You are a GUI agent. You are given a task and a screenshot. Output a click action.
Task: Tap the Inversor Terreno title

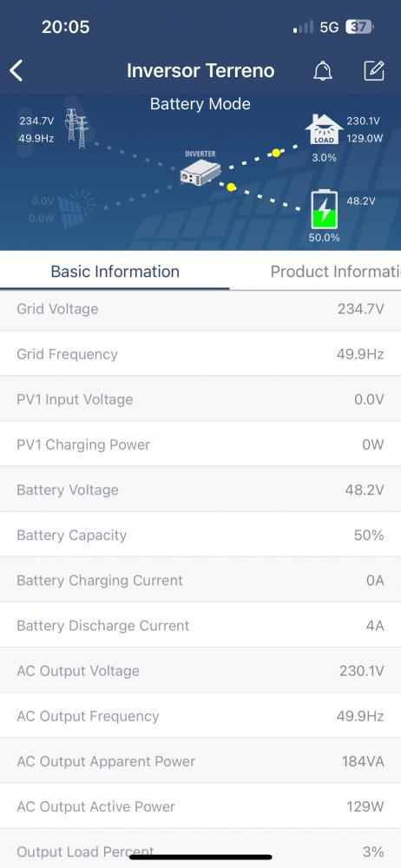(x=200, y=71)
